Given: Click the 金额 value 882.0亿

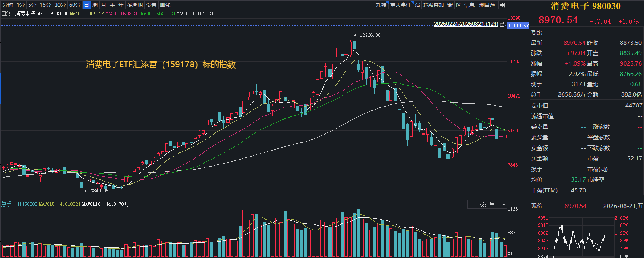Looking at the screenshot, I should (x=631, y=94).
